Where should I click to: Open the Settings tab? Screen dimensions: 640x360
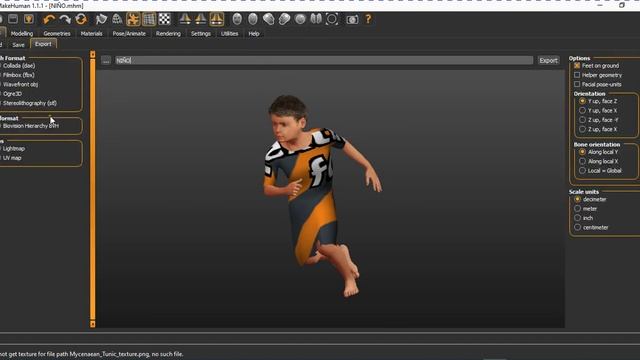click(201, 33)
